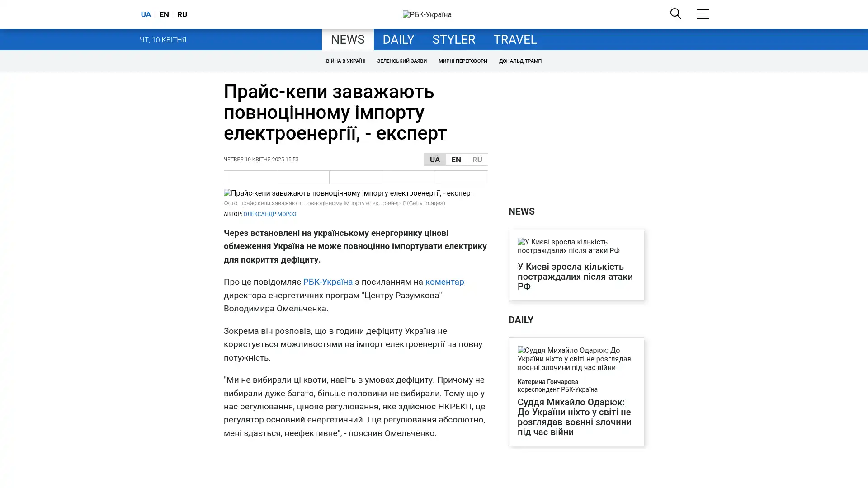
Task: Open sidebar DAILY section heading
Action: [x=521, y=320]
